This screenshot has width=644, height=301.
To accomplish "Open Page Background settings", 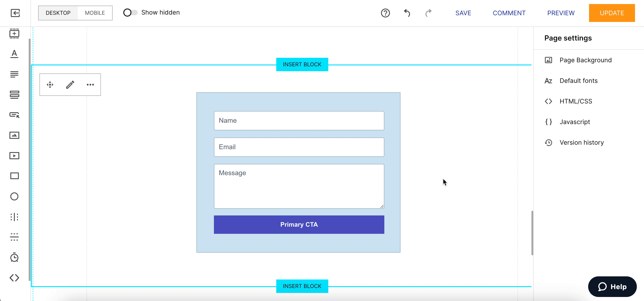I will pyautogui.click(x=585, y=60).
